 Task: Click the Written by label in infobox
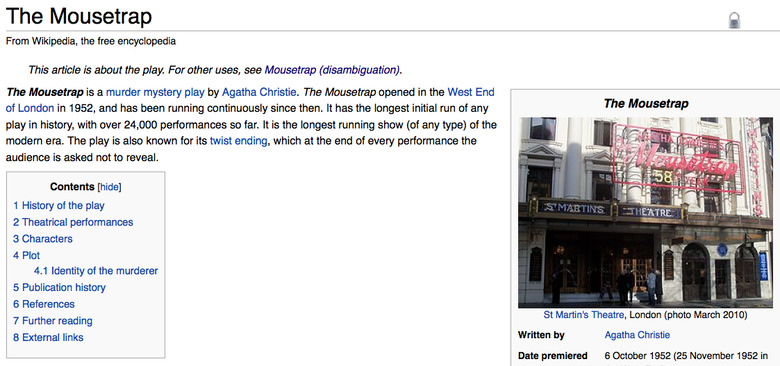click(541, 335)
